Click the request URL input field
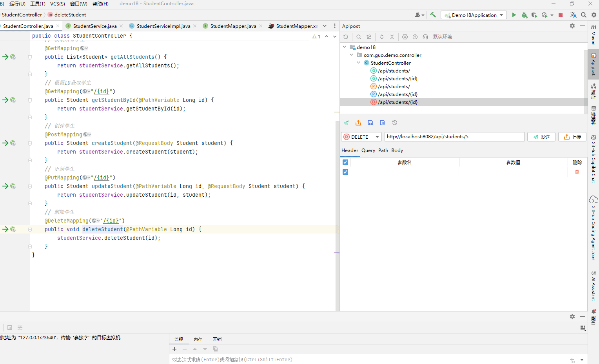 click(454, 137)
